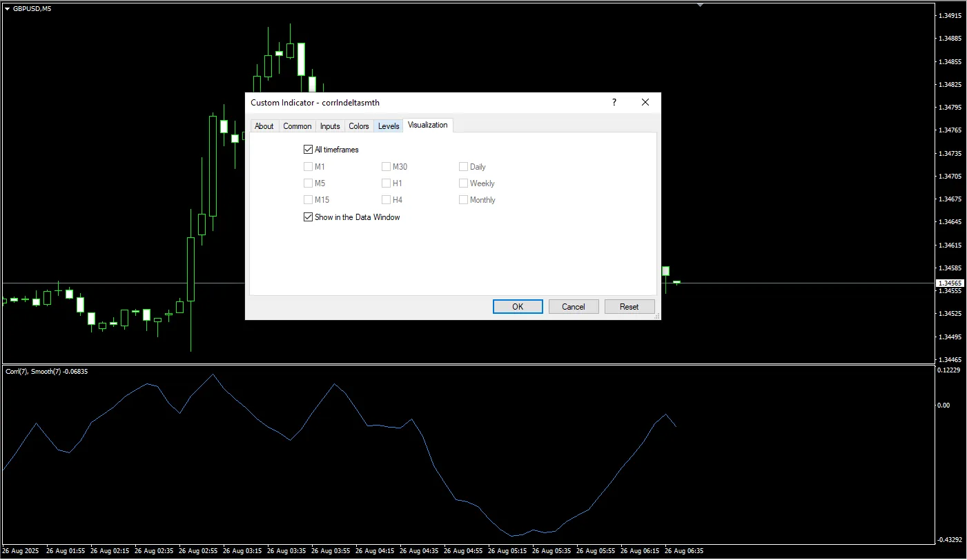Tick the M30 timeframe checkbox
967x560 pixels.
pyautogui.click(x=386, y=167)
